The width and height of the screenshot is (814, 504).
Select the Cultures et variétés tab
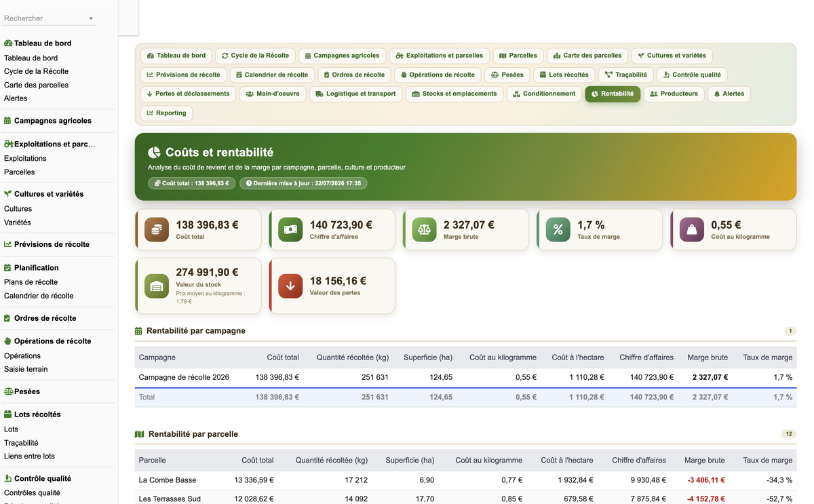pyautogui.click(x=672, y=56)
